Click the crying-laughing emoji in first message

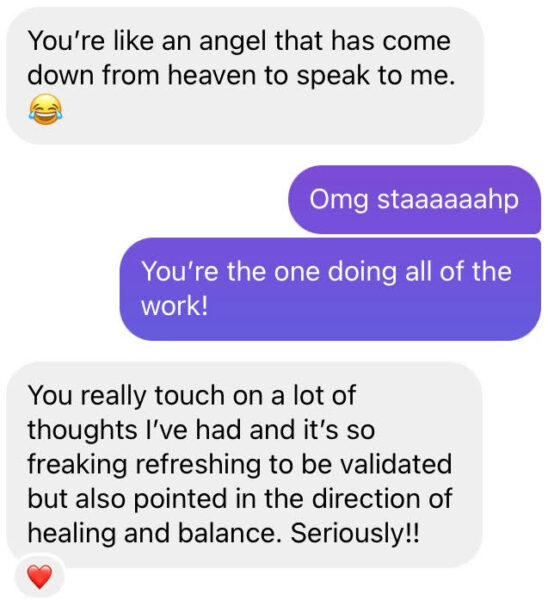(45, 109)
